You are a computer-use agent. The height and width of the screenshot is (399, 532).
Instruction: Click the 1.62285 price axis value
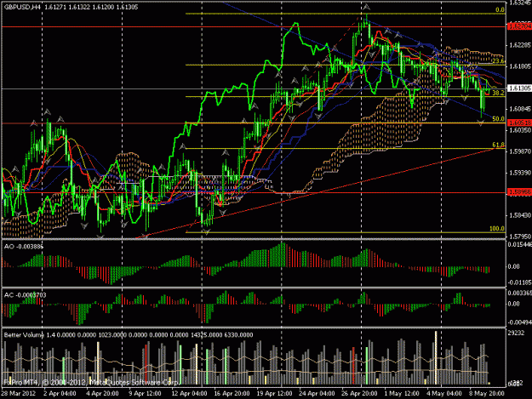(x=520, y=45)
